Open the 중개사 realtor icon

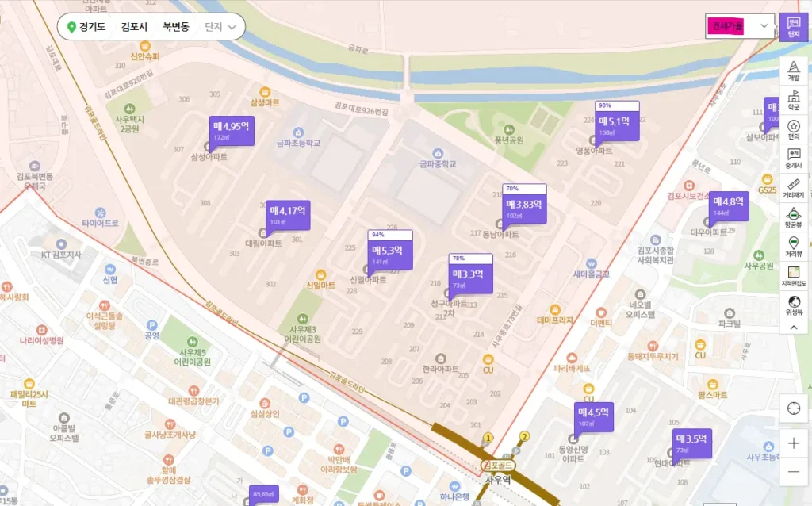coord(793,158)
